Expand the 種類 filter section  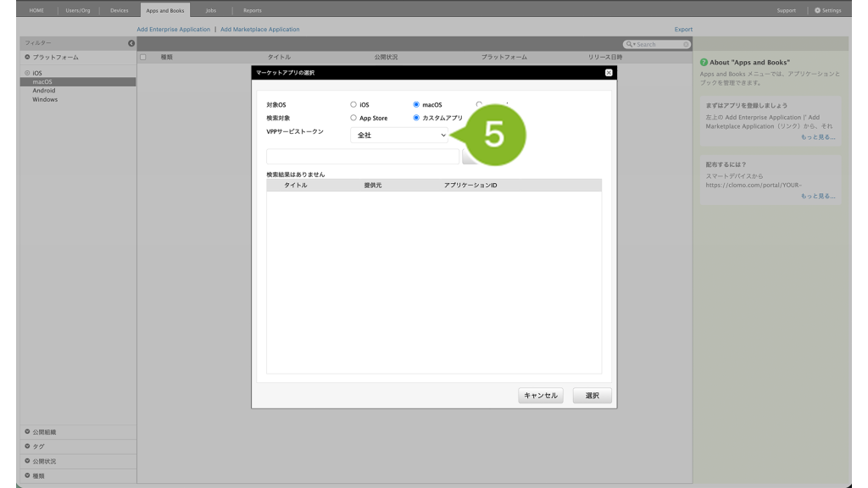[27, 475]
